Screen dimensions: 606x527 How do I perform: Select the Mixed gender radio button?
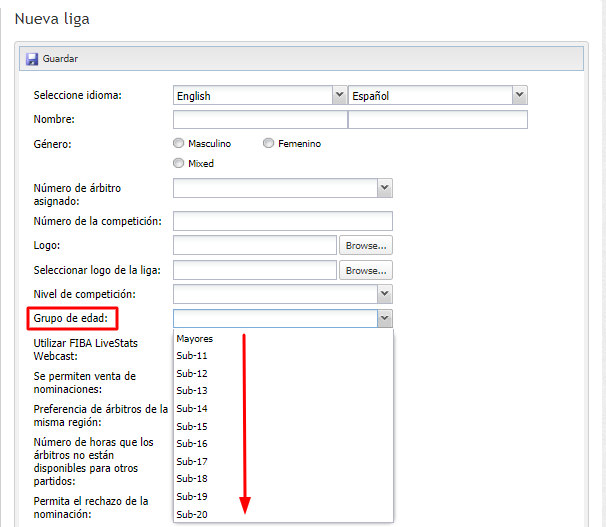click(x=179, y=163)
